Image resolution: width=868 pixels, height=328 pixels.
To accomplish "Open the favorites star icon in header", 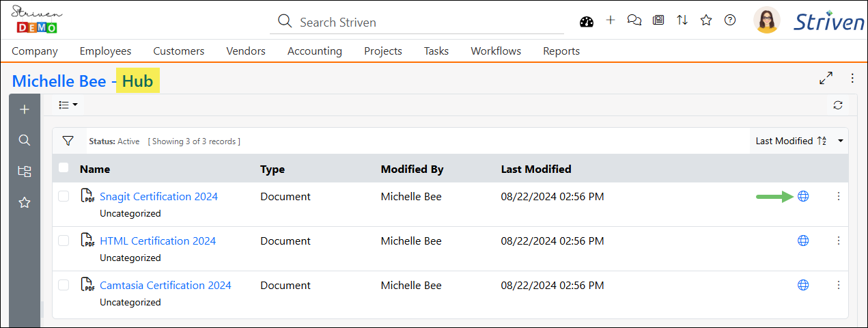I will click(x=706, y=20).
